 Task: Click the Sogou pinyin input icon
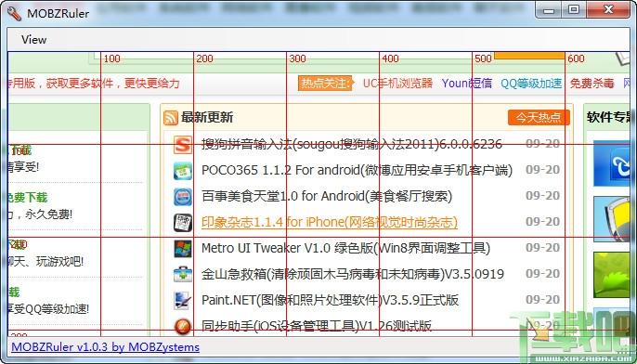(x=182, y=145)
